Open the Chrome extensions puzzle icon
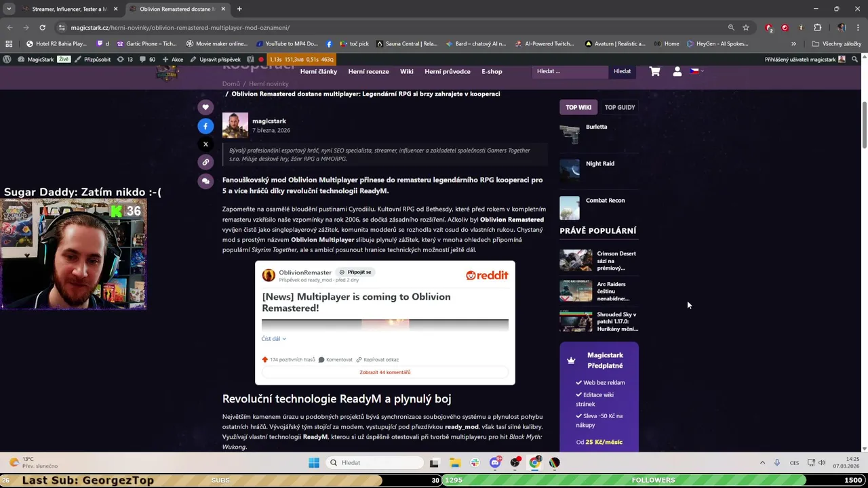Image resolution: width=868 pixels, height=488 pixels. click(817, 28)
